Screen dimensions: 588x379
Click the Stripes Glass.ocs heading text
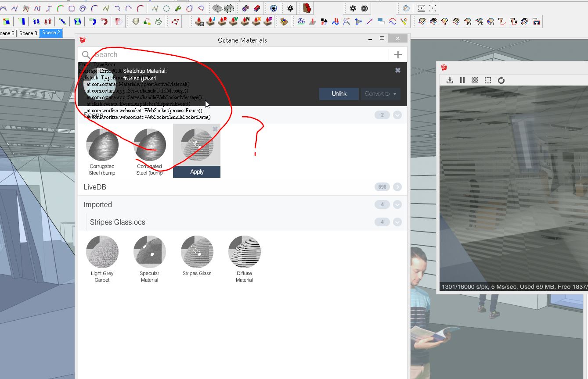coord(117,222)
